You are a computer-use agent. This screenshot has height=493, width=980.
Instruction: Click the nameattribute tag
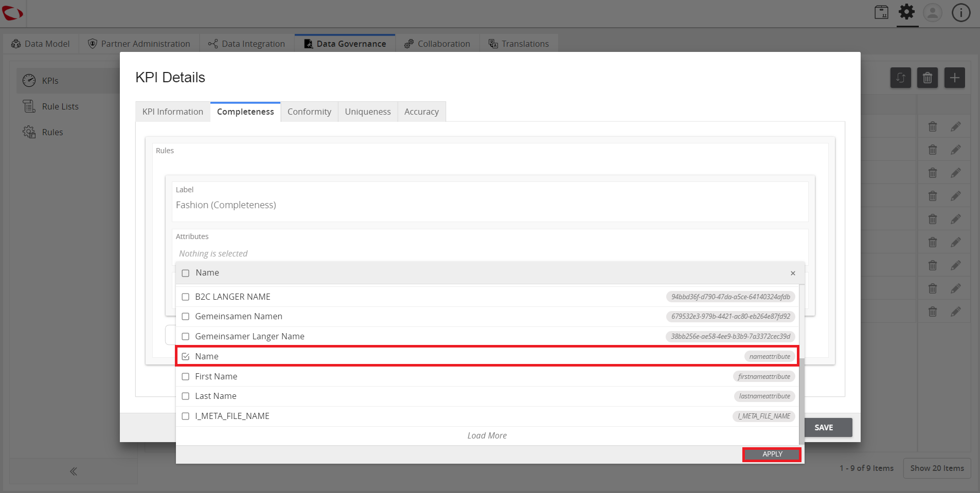point(770,356)
